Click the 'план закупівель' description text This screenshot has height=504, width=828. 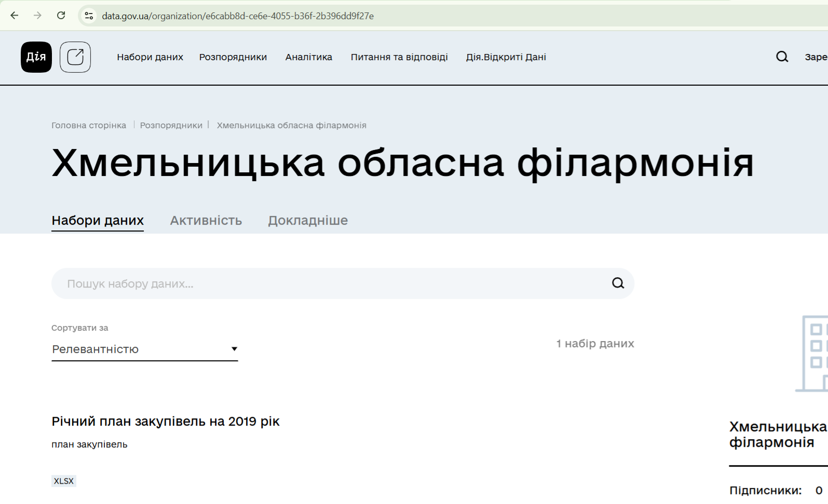89,444
